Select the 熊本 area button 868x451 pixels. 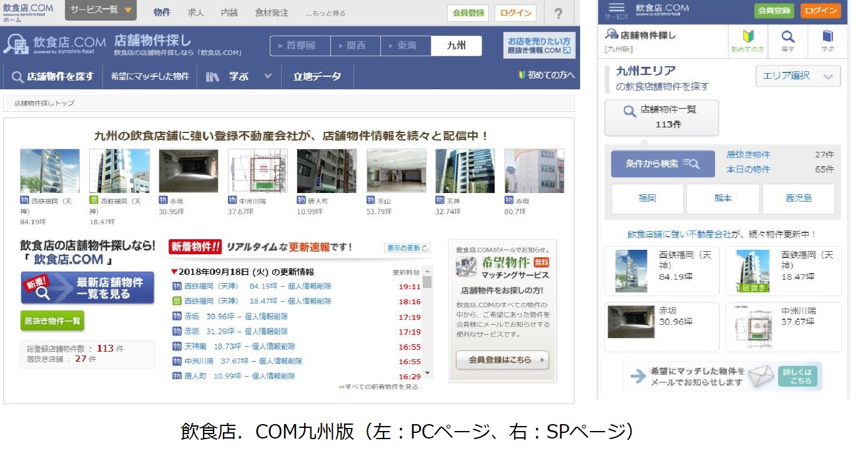click(x=723, y=199)
